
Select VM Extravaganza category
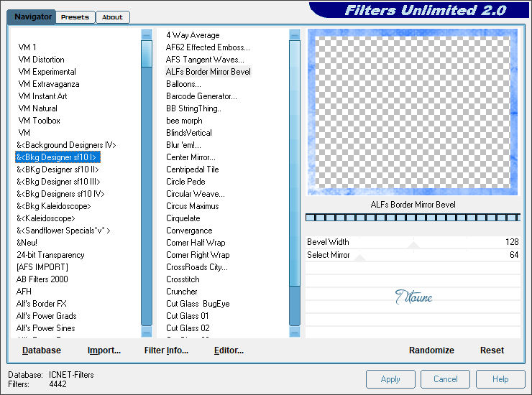click(x=49, y=84)
